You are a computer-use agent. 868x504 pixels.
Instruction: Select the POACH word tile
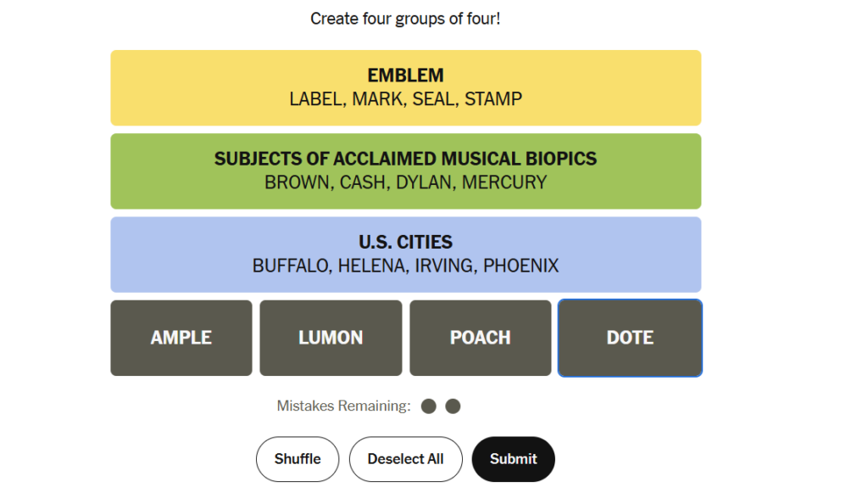click(480, 338)
